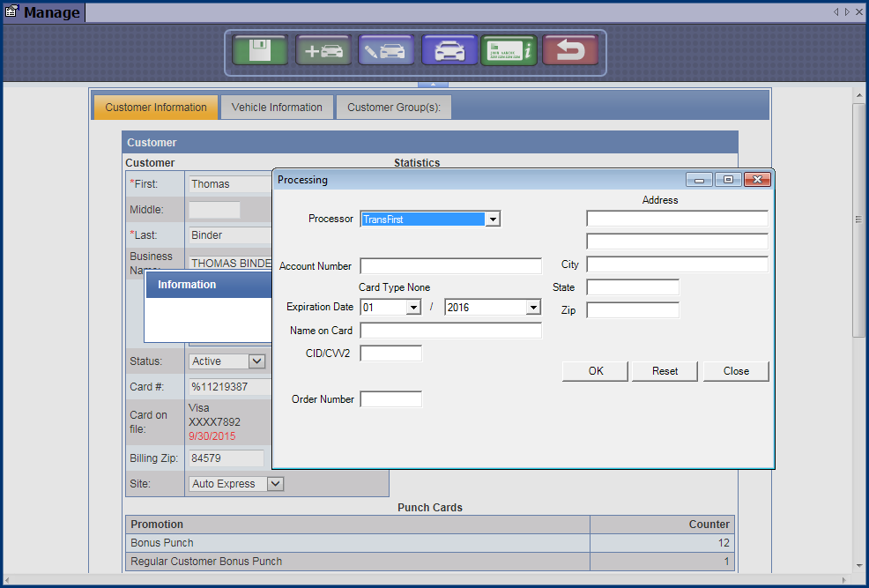Screen dimensions: 869x588
Task: Expand the expiration year dropdown
Action: (532, 308)
